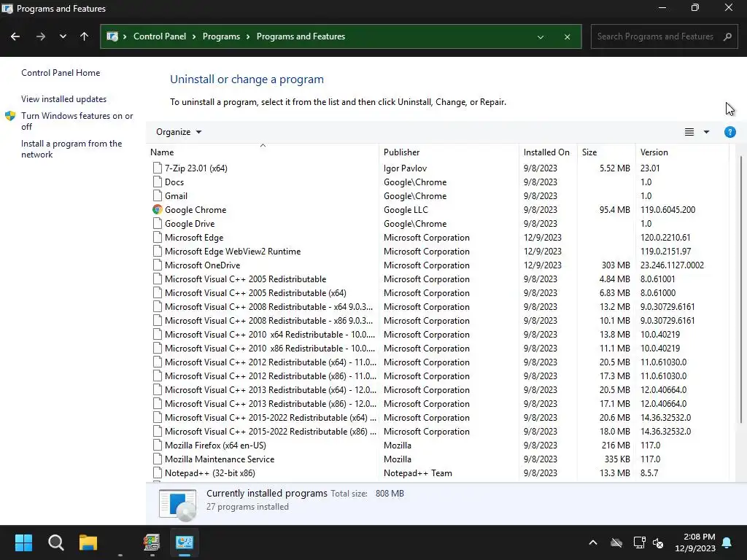Click the forward navigation arrow

click(x=41, y=36)
